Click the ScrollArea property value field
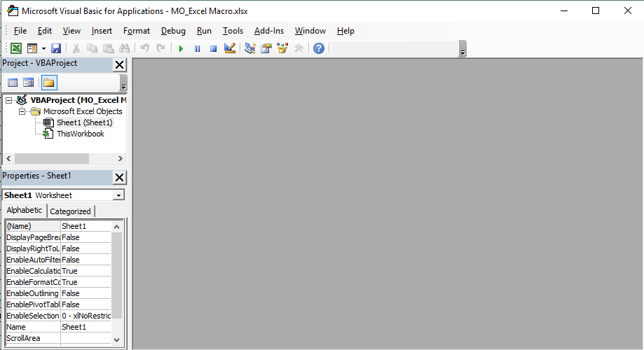This screenshot has height=350, width=644. click(85, 338)
